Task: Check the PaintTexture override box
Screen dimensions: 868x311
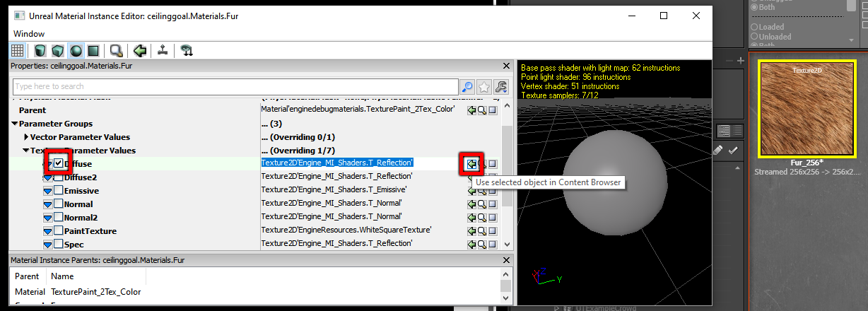Action: pos(59,231)
